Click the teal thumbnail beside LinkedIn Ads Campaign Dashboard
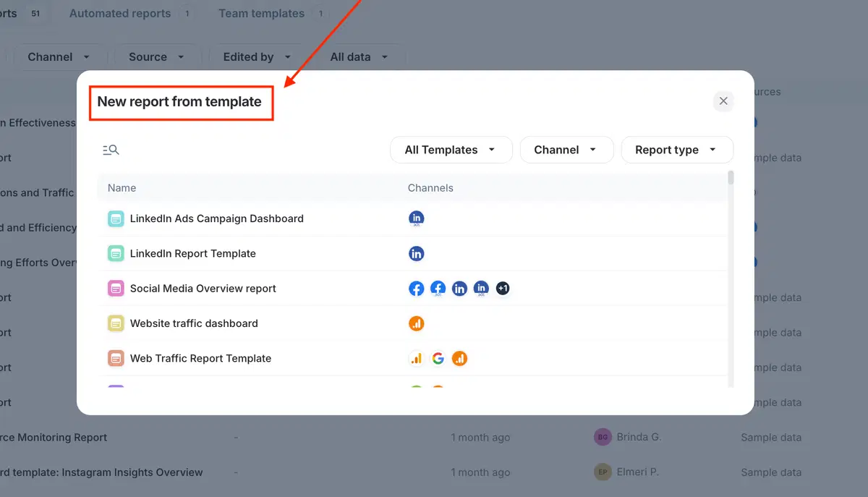868x497 pixels. coord(116,218)
